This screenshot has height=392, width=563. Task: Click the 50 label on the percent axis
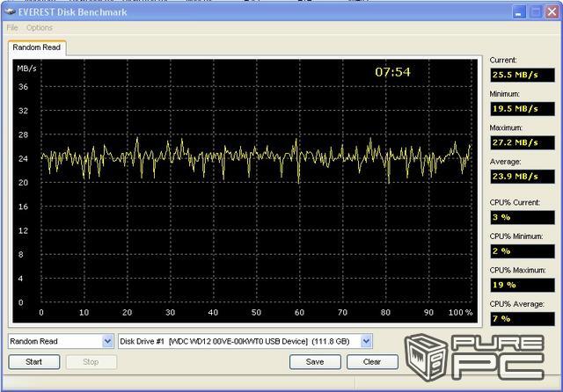(256, 312)
